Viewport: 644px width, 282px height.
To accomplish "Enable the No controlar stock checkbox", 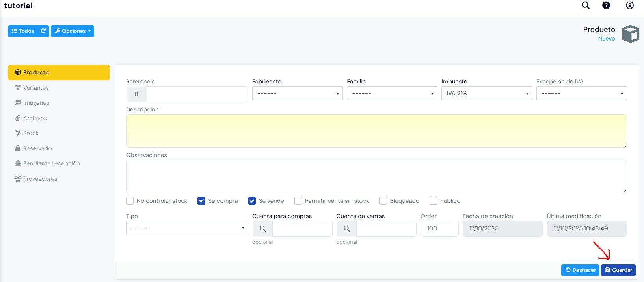I will [x=130, y=201].
